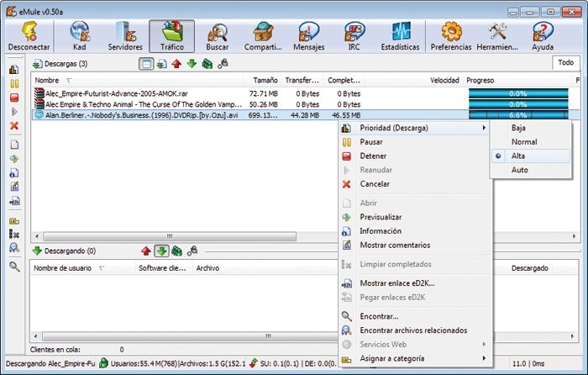Click progress bar of Golden Vamp download

[x=518, y=104]
